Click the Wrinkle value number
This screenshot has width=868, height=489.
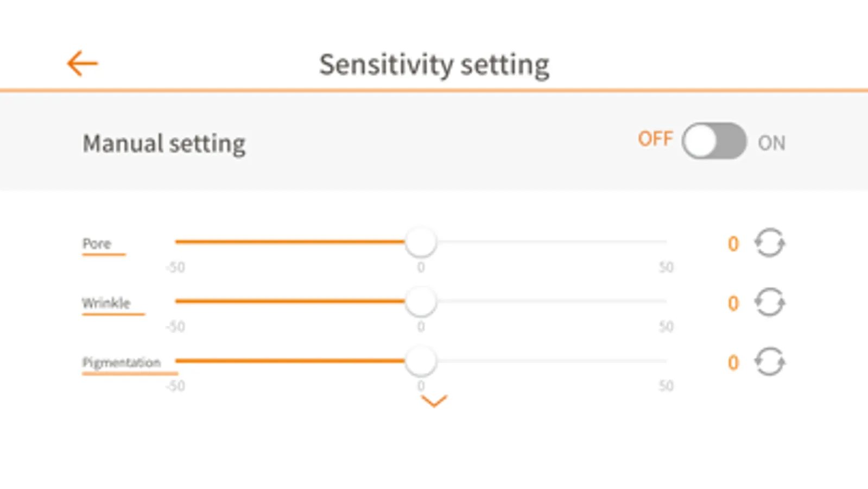(733, 303)
